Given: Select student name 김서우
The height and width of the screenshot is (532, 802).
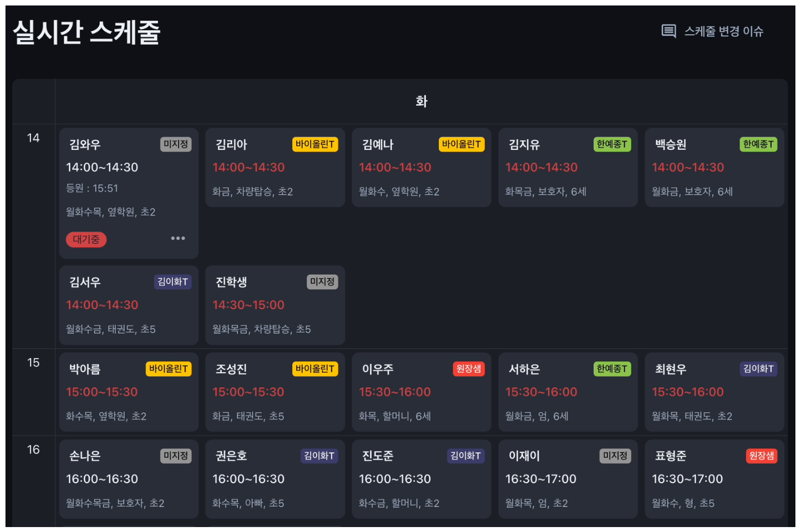Looking at the screenshot, I should tap(85, 282).
